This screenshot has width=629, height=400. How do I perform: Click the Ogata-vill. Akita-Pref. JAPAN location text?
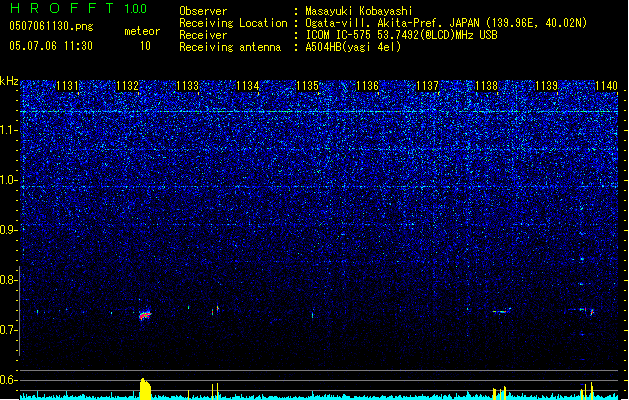pyautogui.click(x=446, y=23)
